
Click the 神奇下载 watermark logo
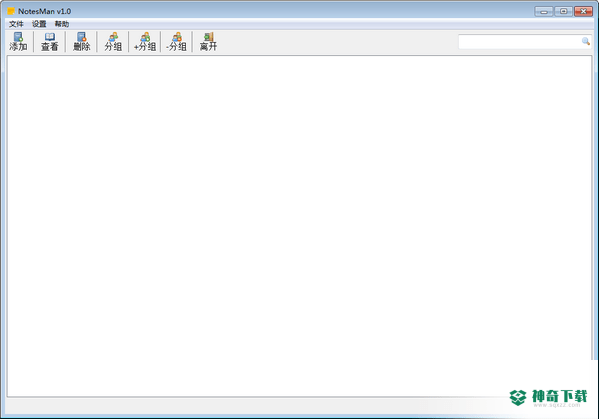tap(549, 398)
